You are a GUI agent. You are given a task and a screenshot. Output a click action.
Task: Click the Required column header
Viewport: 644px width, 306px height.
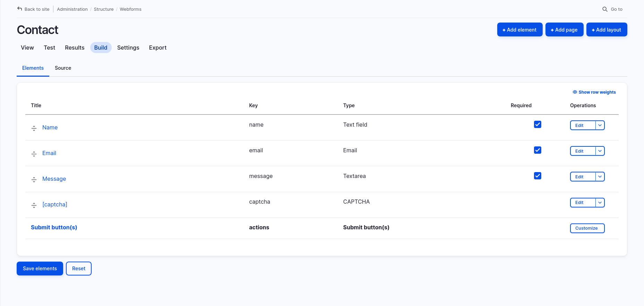tap(521, 105)
